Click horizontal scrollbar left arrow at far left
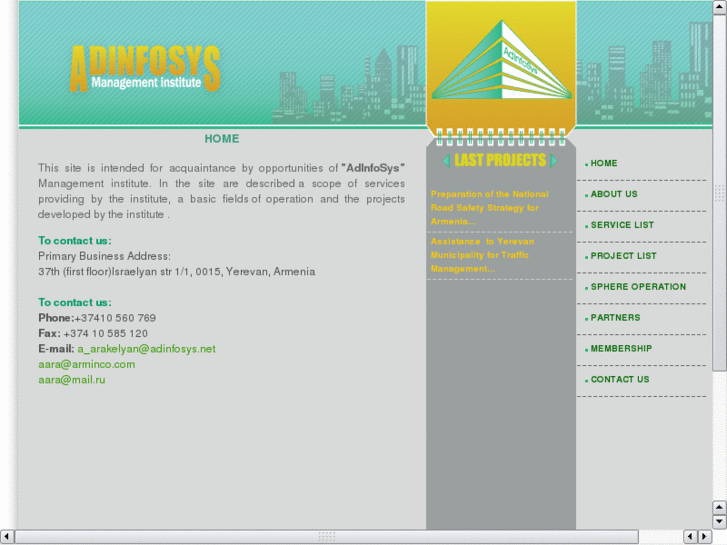 point(7,537)
